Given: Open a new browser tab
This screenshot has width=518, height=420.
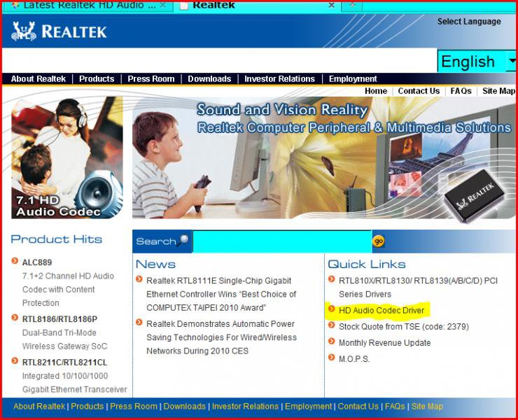Looking at the screenshot, I should [x=352, y=6].
